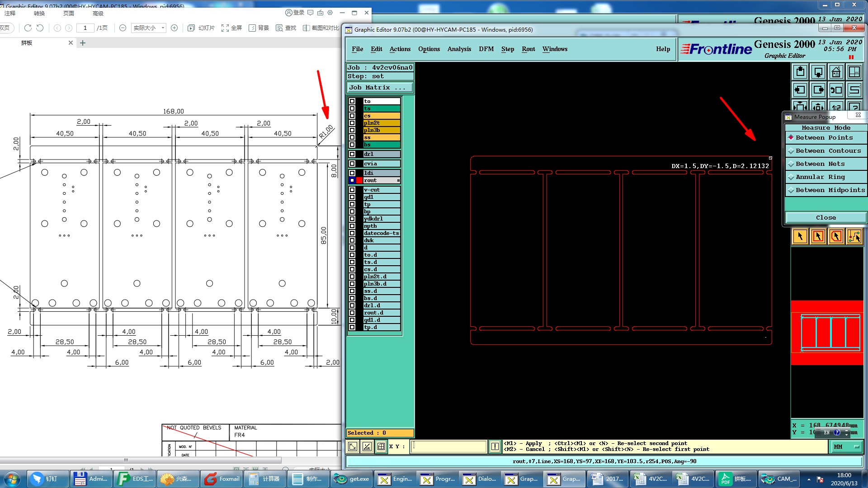
Task: Toggle the drl layer checkbox
Action: [352, 154]
